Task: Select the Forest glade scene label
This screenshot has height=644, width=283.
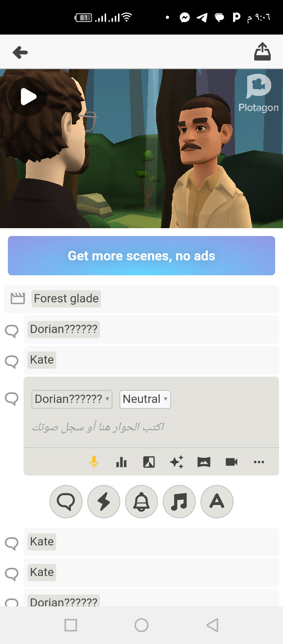Action: (x=66, y=298)
